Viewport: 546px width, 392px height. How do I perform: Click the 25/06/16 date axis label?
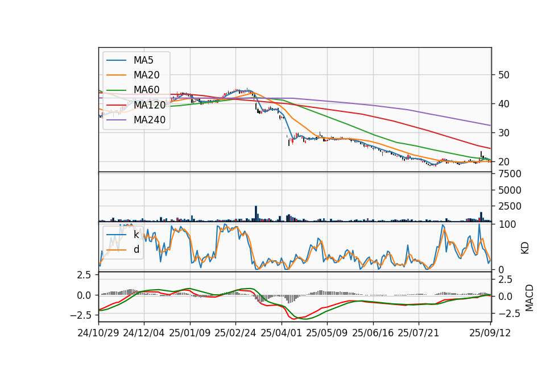[373, 333]
